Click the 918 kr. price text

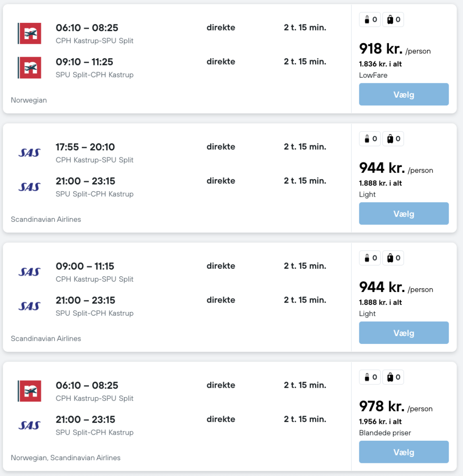click(x=381, y=48)
